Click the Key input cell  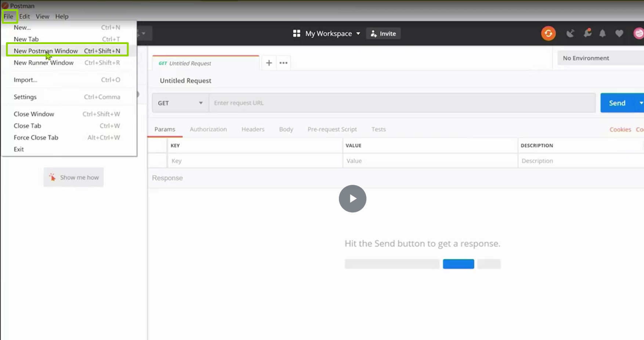[x=255, y=161]
